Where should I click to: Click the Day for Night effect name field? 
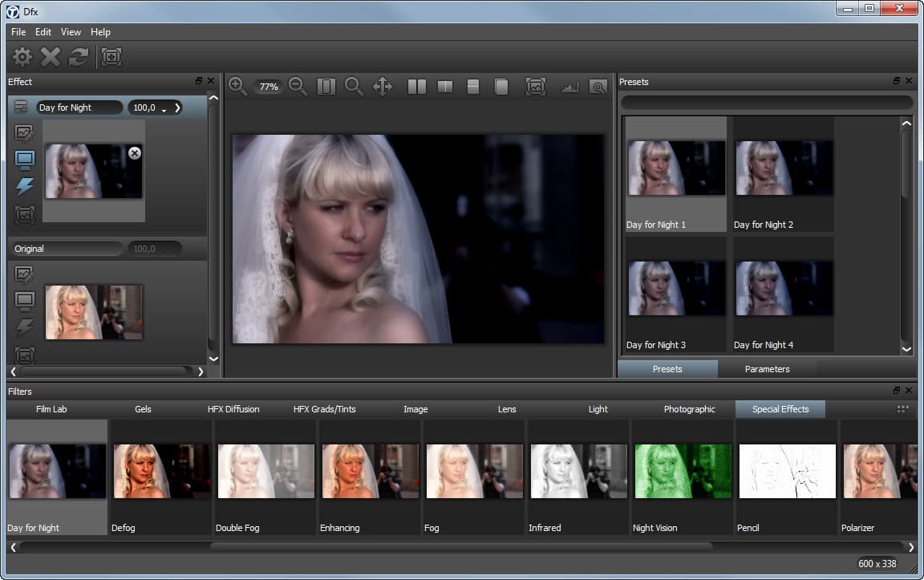coord(79,107)
